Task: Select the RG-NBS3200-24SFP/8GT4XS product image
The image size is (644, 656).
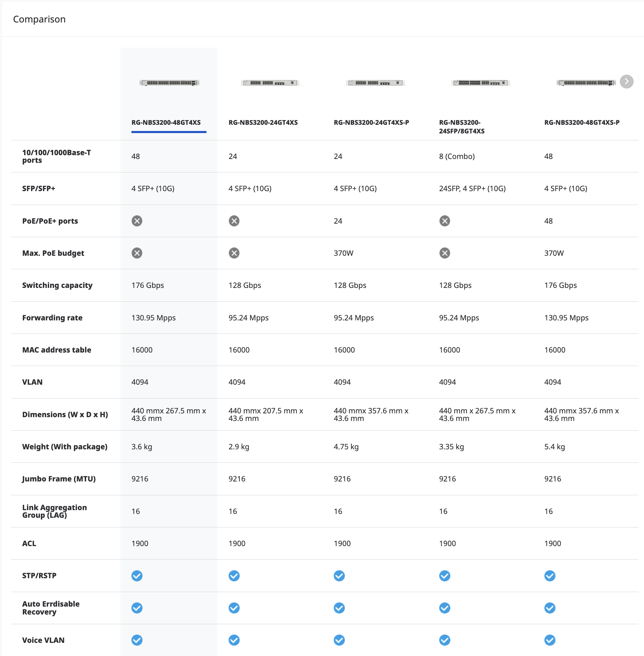Action: click(x=480, y=83)
